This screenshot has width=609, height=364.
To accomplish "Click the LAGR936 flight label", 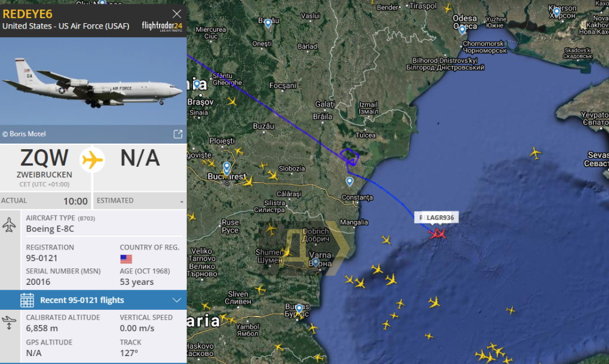I will (x=437, y=218).
